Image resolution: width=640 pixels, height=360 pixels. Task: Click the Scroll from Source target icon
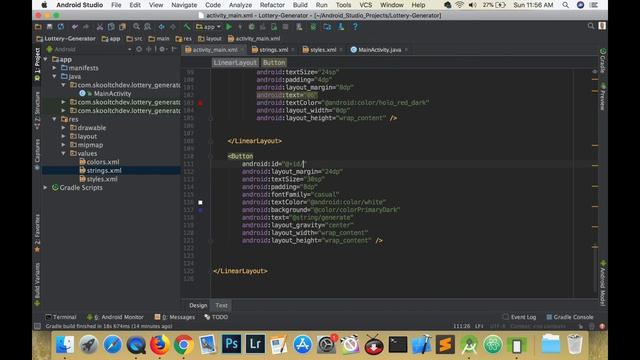click(139, 49)
